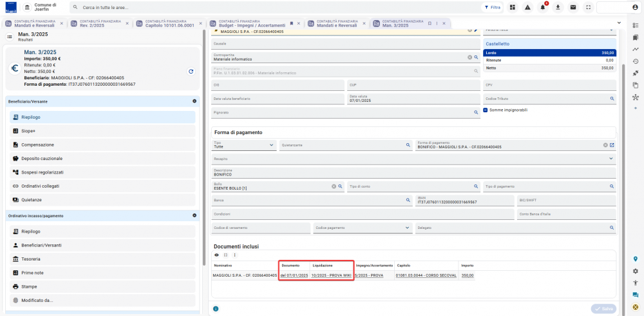Click the results list icon beside Man. 3/2025

9,37
